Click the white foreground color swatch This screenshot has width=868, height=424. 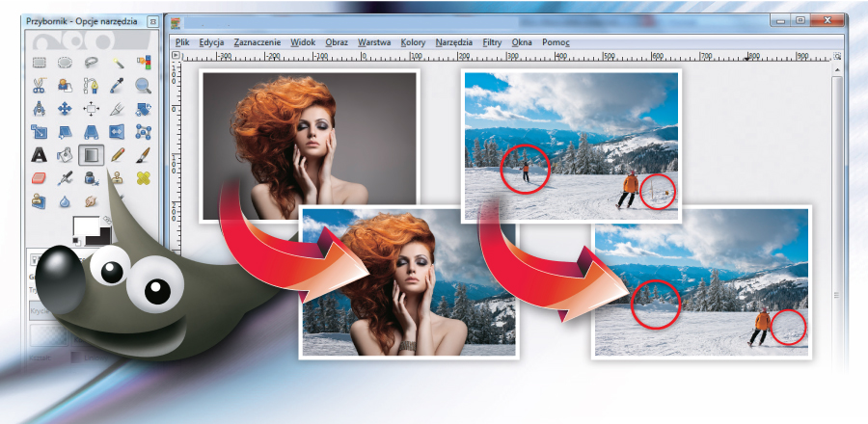85,227
